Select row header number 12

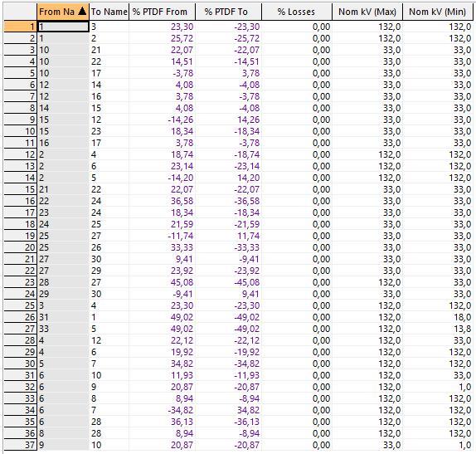pos(21,154)
